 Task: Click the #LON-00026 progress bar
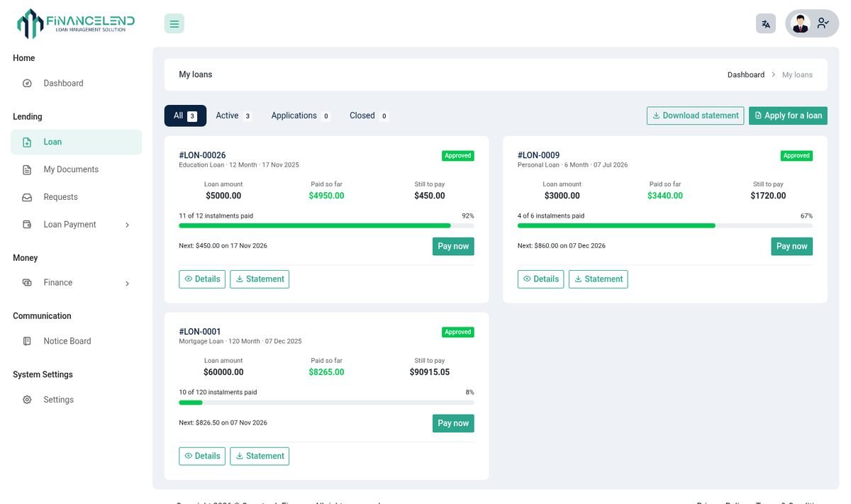pyautogui.click(x=326, y=225)
